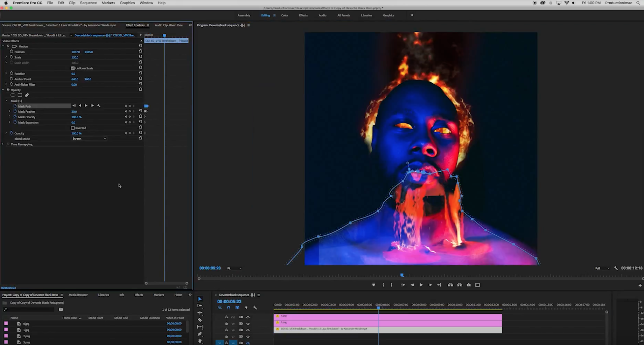Expand the Time Remapping effect
The width and height of the screenshot is (644, 345).
pyautogui.click(x=3, y=144)
